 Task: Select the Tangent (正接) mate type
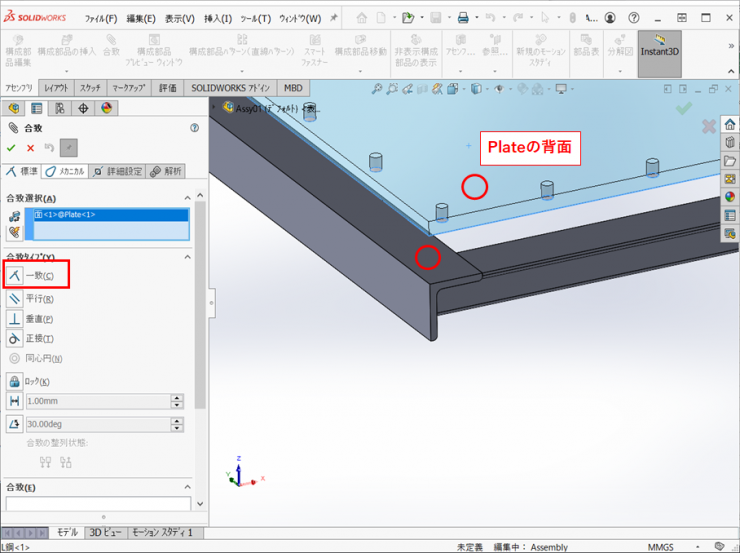tap(15, 338)
